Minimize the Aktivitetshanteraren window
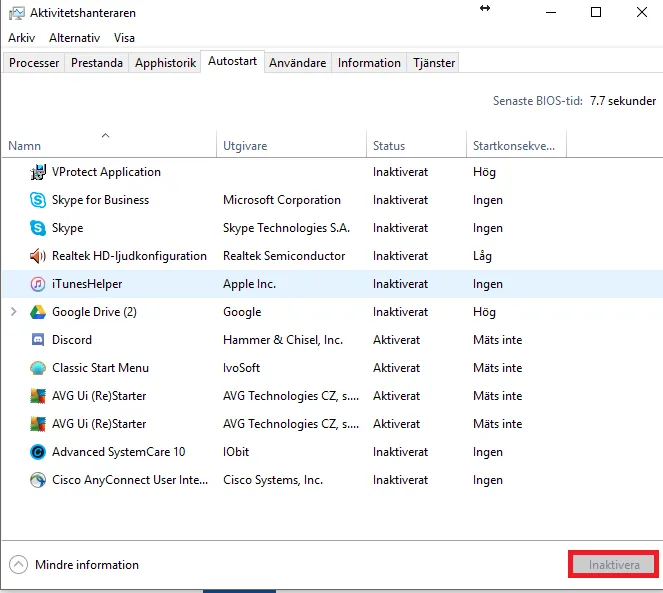Viewport: 663px width, 593px height. coord(551,12)
